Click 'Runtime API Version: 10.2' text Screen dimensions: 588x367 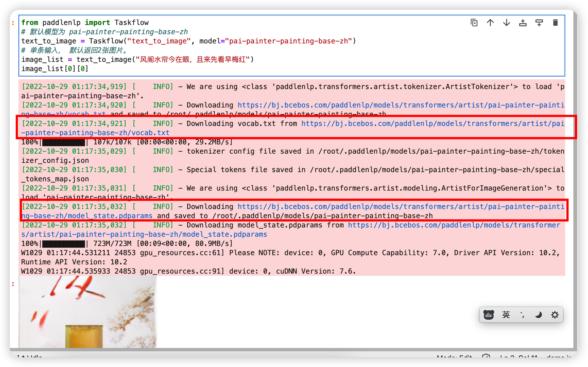point(74,262)
